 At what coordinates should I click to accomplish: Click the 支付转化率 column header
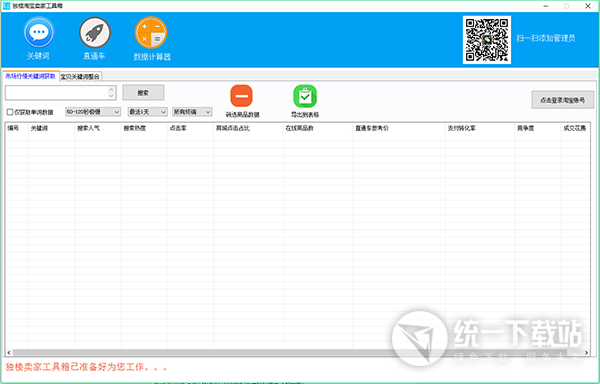click(x=480, y=128)
